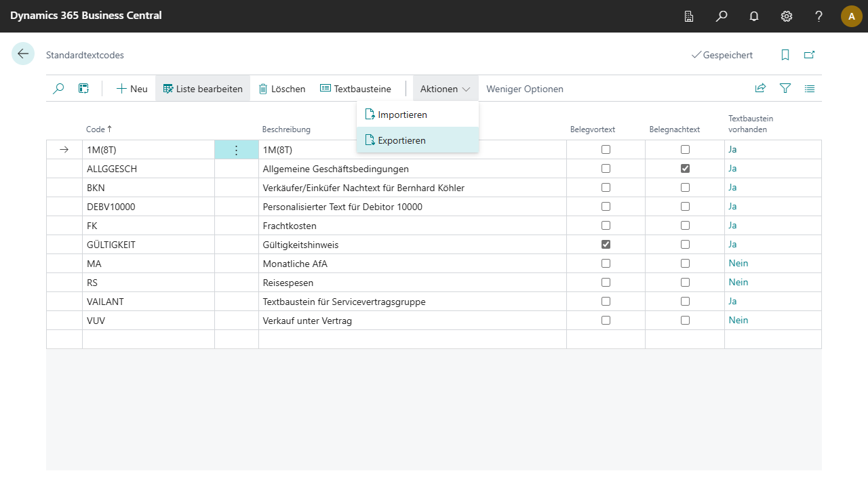Toggle Belegnachtext checkbox for ALLGGESCH
The height and width of the screenshot is (488, 868).
point(685,168)
